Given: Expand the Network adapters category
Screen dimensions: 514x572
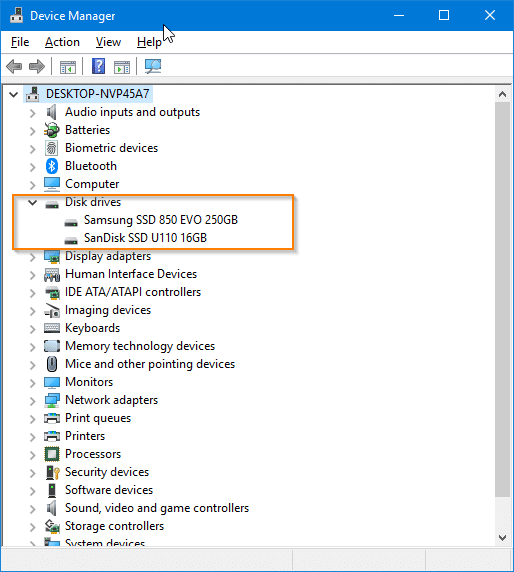Looking at the screenshot, I should (x=32, y=401).
